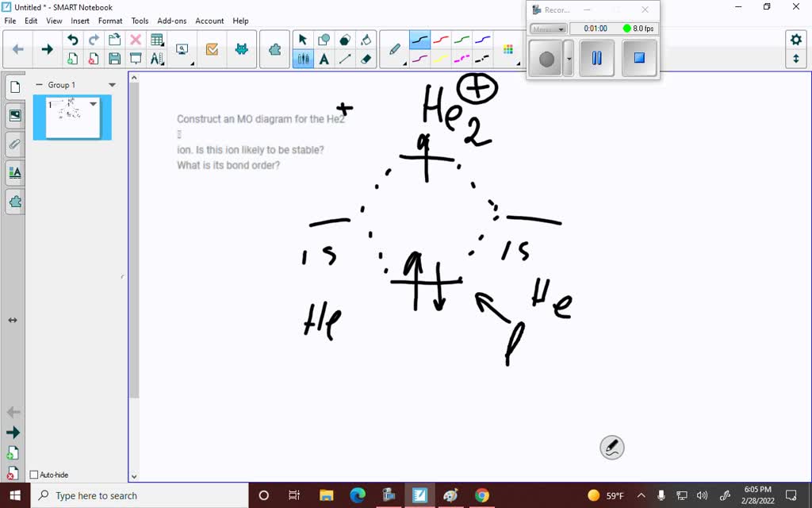Expand the Group 1 dropdown
The width and height of the screenshot is (812, 508).
[x=112, y=84]
